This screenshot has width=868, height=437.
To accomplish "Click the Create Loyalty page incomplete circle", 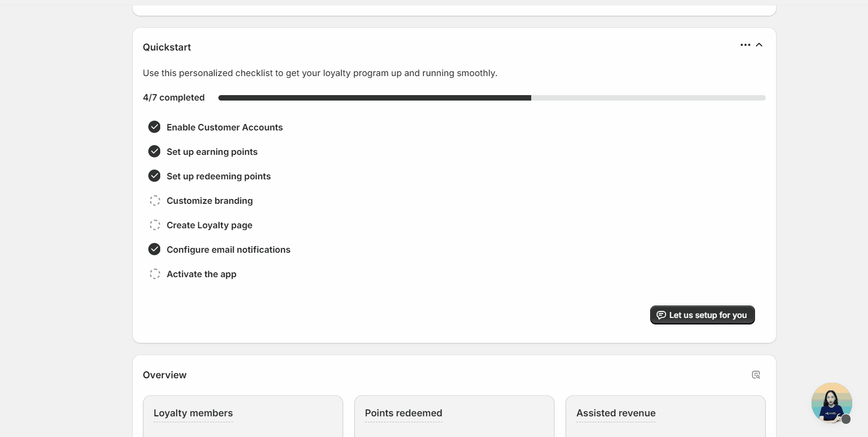I will (155, 225).
